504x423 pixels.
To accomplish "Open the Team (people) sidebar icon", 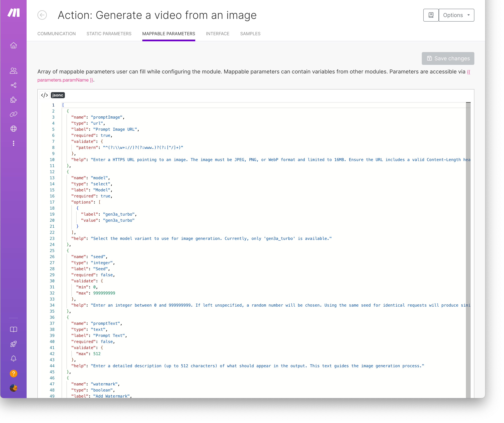I will tap(13, 71).
